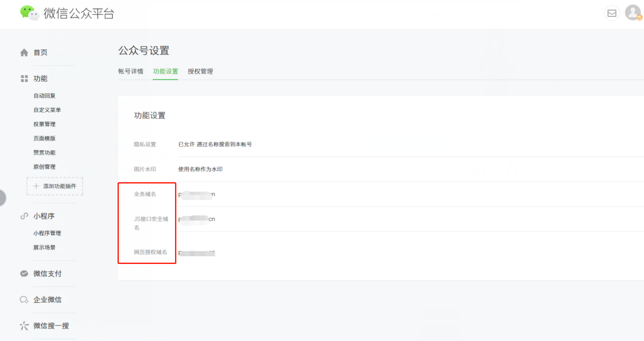
Task: Click the 企业微信 chat icon
Action: (24, 300)
